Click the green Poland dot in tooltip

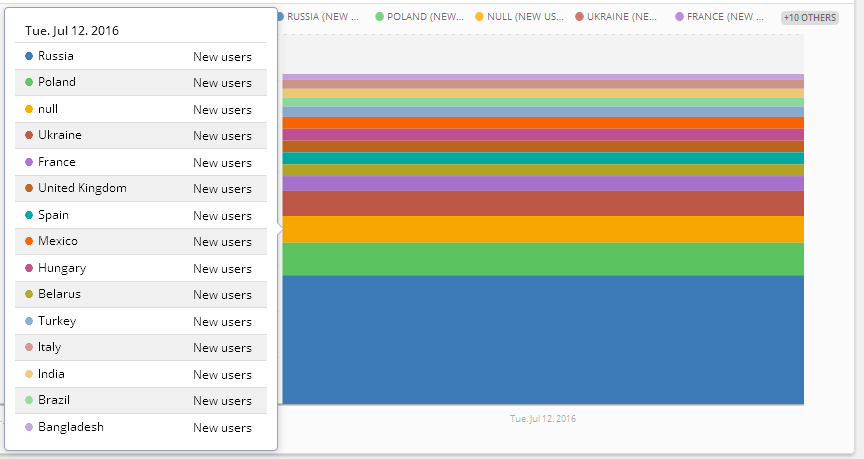29,82
